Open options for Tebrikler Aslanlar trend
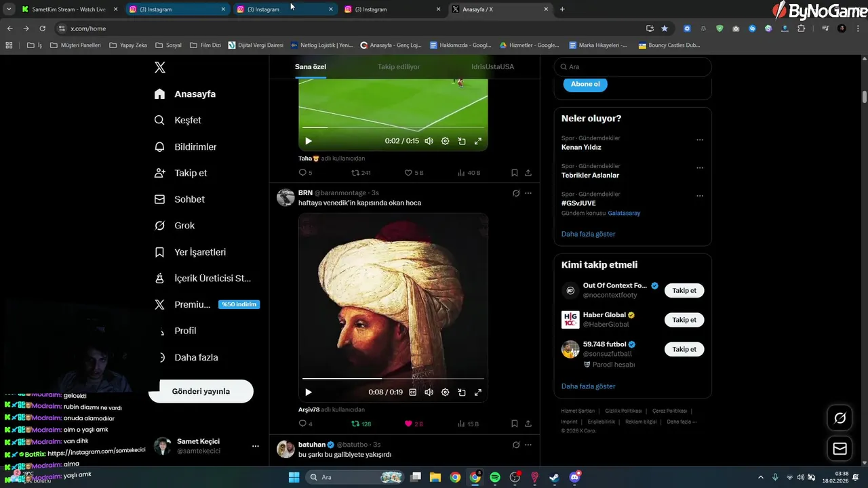Screen dimensions: 868x488 (x=700, y=168)
